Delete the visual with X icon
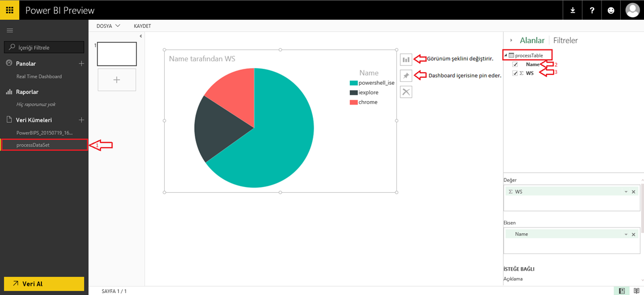 (x=406, y=92)
